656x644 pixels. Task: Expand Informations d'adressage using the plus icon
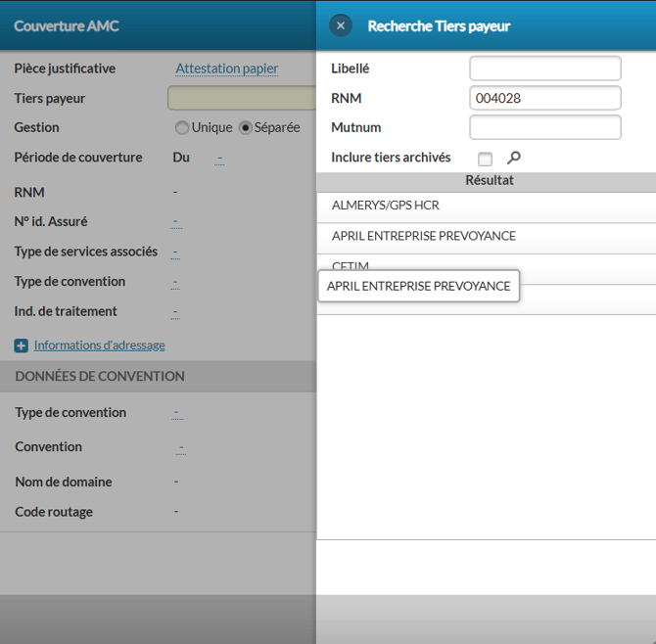pos(22,345)
